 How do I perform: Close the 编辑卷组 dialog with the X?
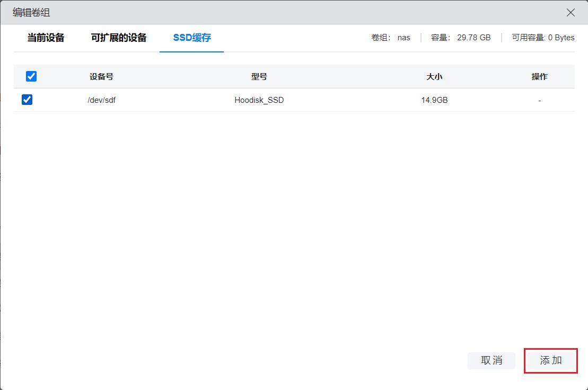(571, 13)
